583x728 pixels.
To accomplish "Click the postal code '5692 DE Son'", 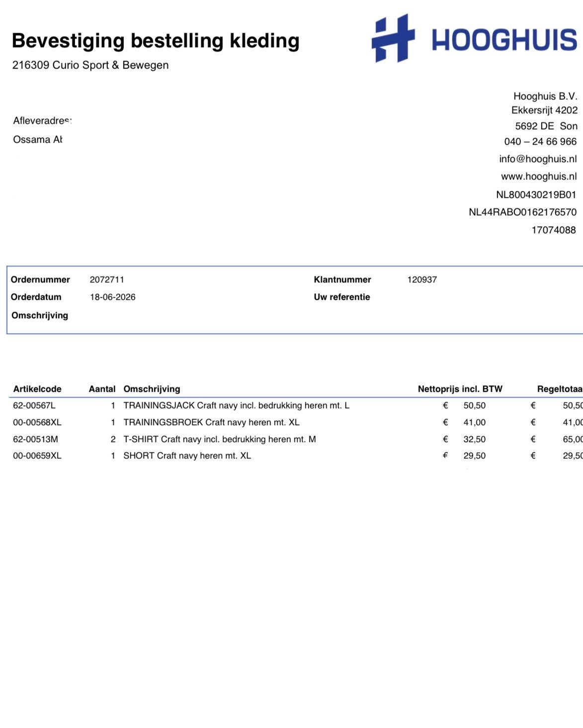I will [546, 126].
